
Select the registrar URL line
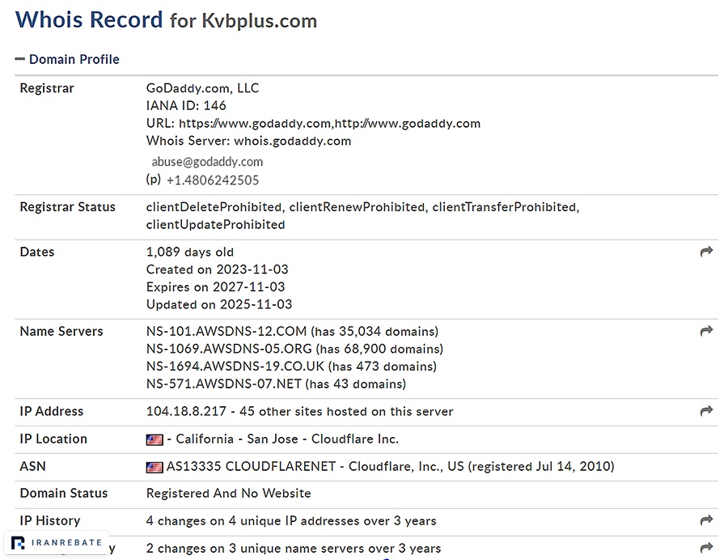pyautogui.click(x=313, y=124)
